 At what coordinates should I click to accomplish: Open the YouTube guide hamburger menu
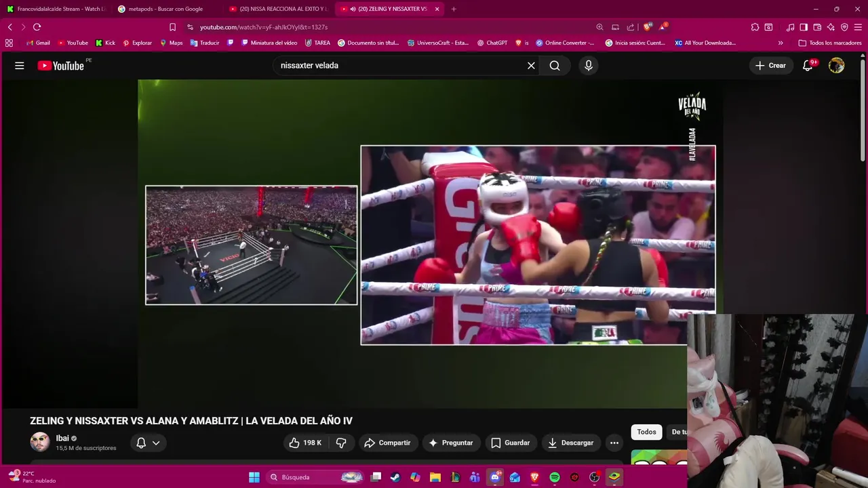pos(20,66)
